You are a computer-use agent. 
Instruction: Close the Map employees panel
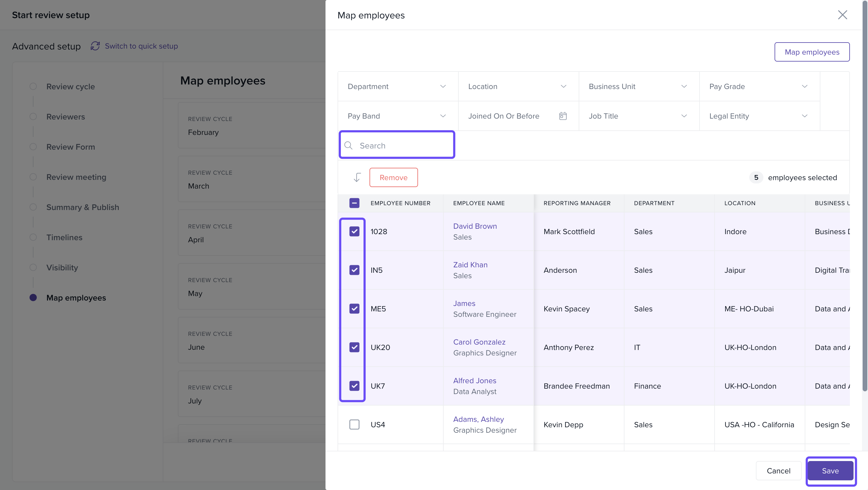click(x=842, y=15)
